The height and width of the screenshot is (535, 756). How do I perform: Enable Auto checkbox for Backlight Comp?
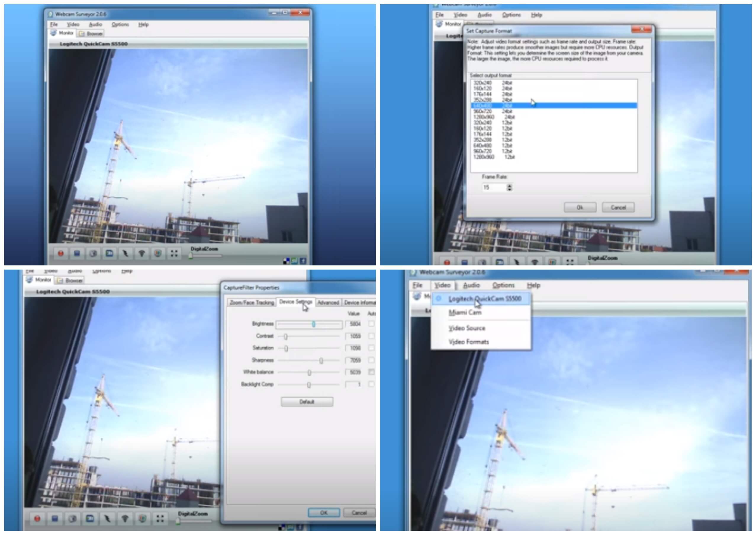click(x=371, y=385)
